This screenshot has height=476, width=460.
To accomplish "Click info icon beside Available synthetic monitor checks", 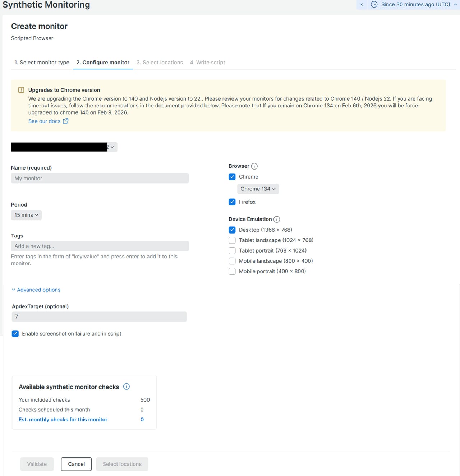I will pos(126,387).
